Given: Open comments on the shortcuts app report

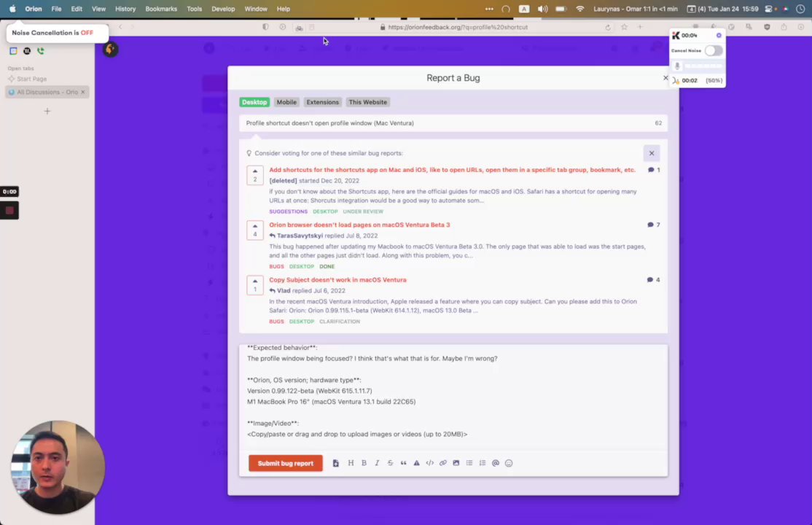Looking at the screenshot, I should 654,170.
